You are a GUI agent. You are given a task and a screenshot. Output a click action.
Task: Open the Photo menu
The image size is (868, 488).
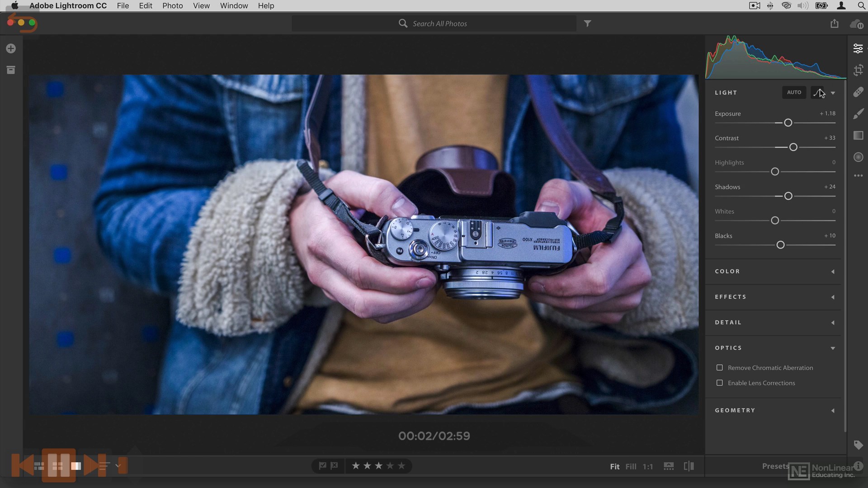(172, 6)
